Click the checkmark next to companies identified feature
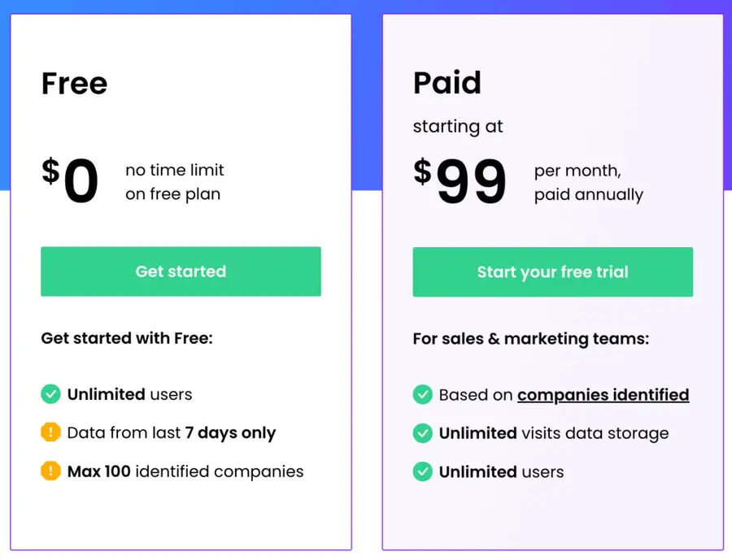Screen dimensions: 732x560 point(423,394)
